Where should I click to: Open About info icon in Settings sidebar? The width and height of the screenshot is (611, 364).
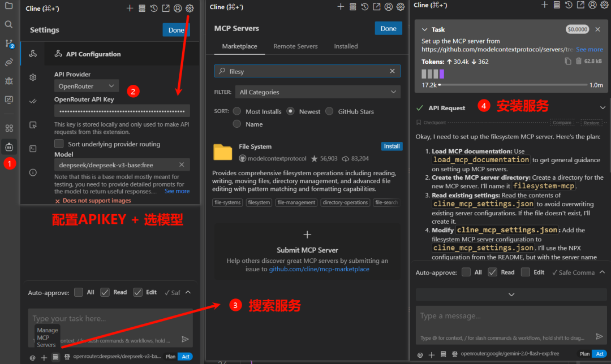33,172
